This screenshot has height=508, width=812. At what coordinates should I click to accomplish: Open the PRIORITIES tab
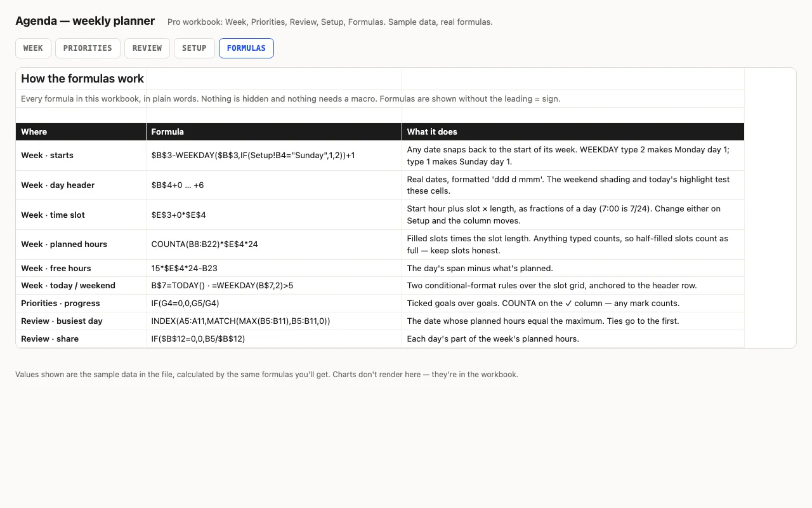click(x=88, y=48)
